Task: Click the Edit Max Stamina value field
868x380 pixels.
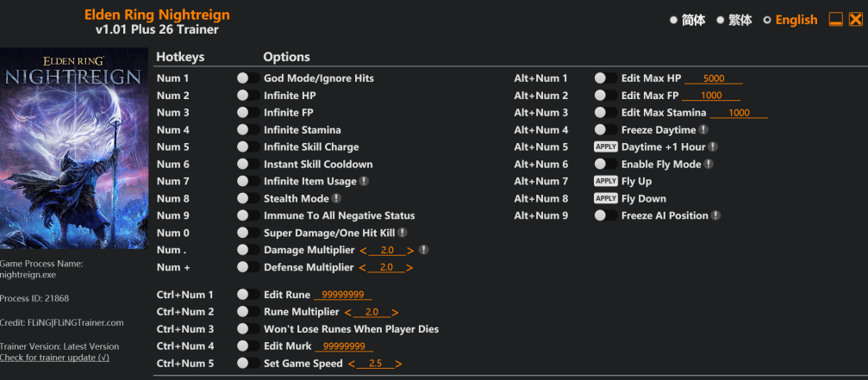Action: 739,113
